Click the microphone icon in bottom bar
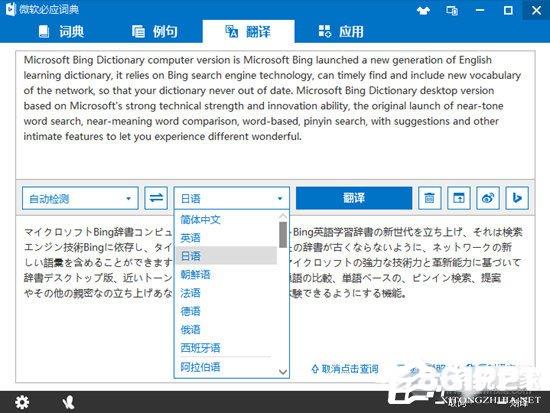 [69, 402]
